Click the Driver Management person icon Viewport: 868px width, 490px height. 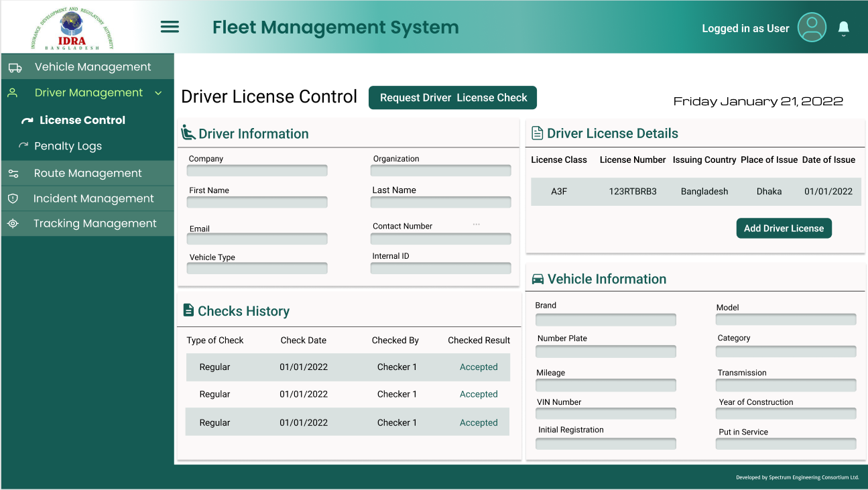(12, 93)
